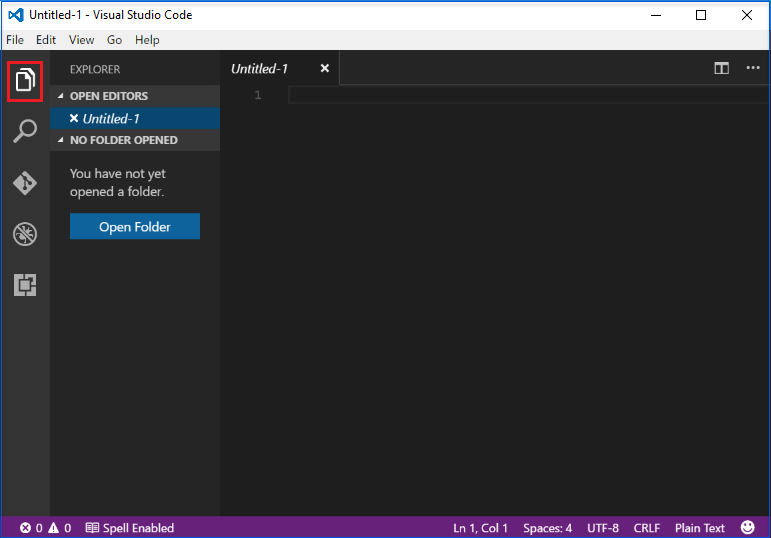Click the warnings triangle in status bar
This screenshot has height=538, width=771.
click(54, 528)
